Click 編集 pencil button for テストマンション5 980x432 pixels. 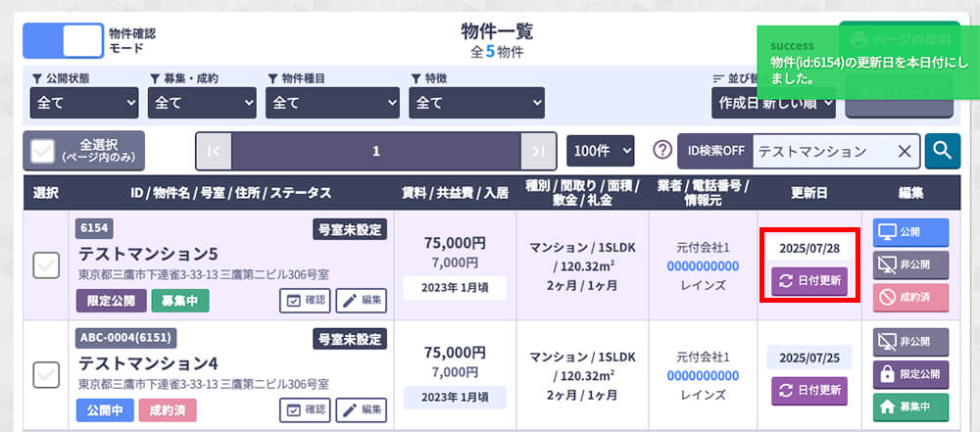click(x=361, y=300)
